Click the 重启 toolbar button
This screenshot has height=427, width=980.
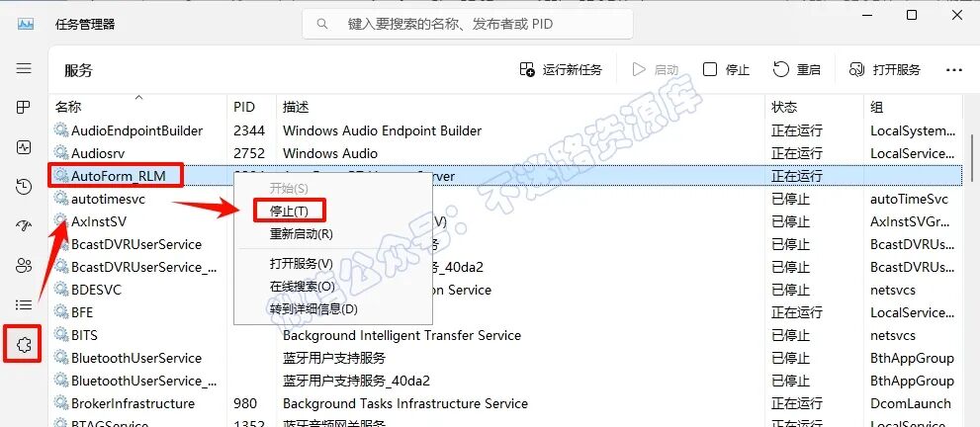796,70
